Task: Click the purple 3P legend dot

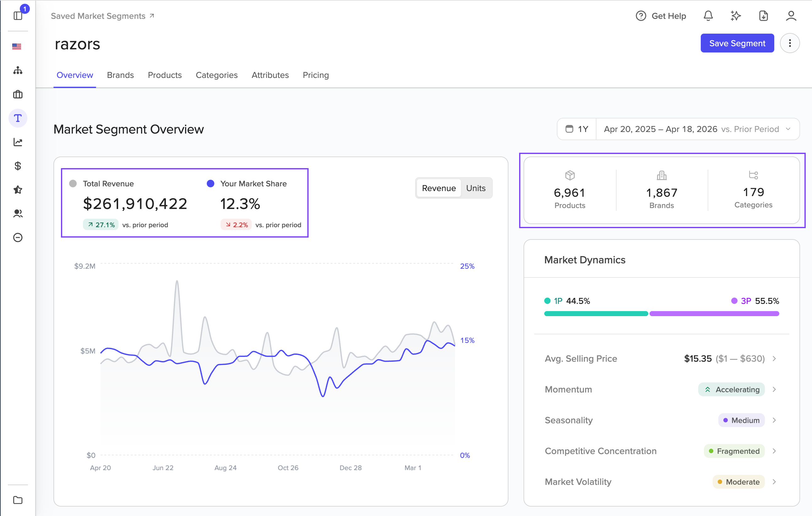Action: coord(734,301)
